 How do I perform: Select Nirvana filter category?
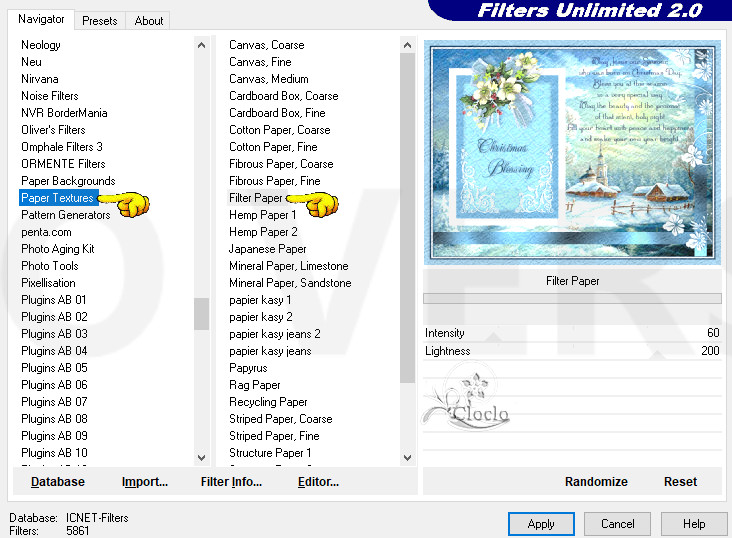(40, 79)
